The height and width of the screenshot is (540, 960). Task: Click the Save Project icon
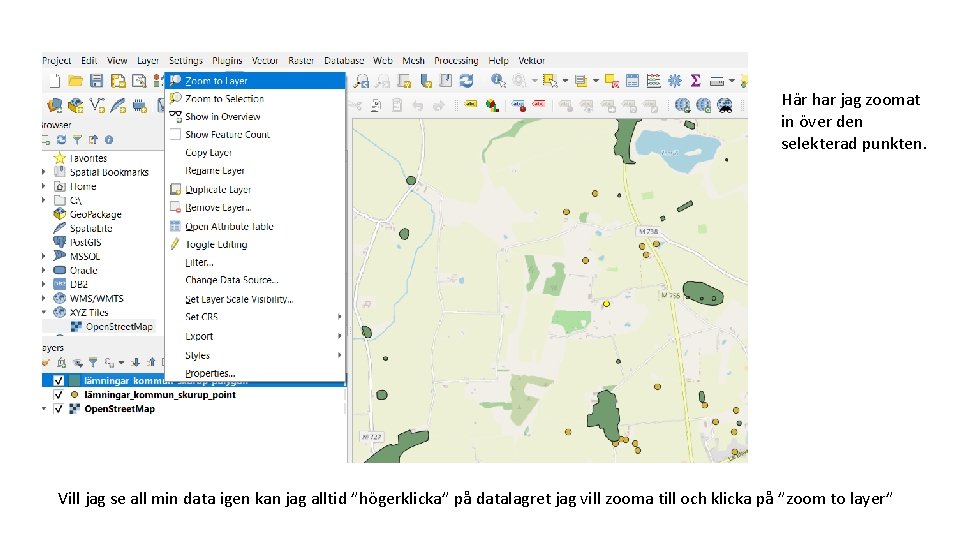tap(97, 81)
